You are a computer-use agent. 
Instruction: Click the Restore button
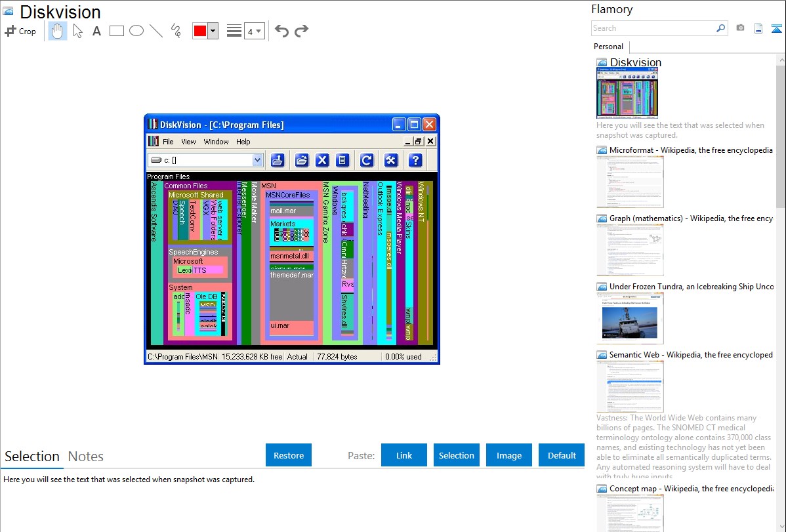click(289, 455)
